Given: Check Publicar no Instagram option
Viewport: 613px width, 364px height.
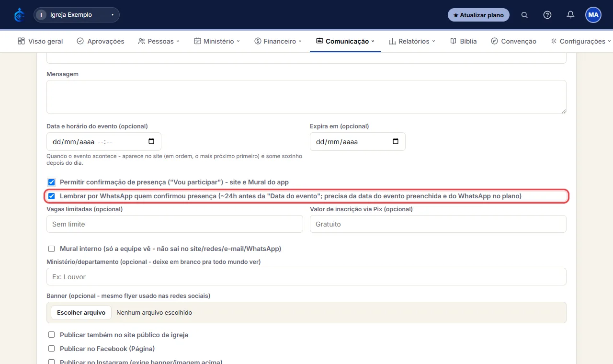Looking at the screenshot, I should 51,362.
